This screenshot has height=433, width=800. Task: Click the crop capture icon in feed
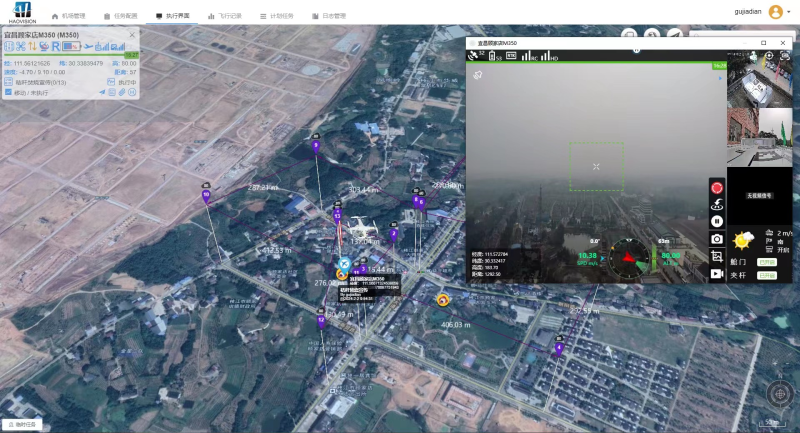click(x=717, y=256)
